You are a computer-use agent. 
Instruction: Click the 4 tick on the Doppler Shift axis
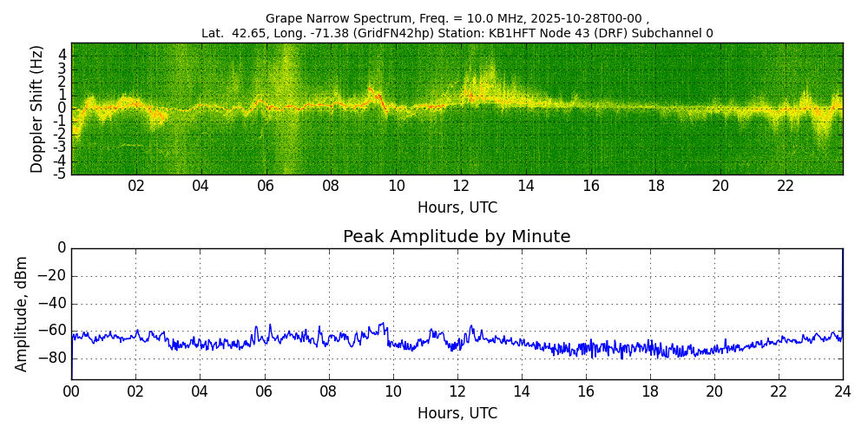(62, 55)
